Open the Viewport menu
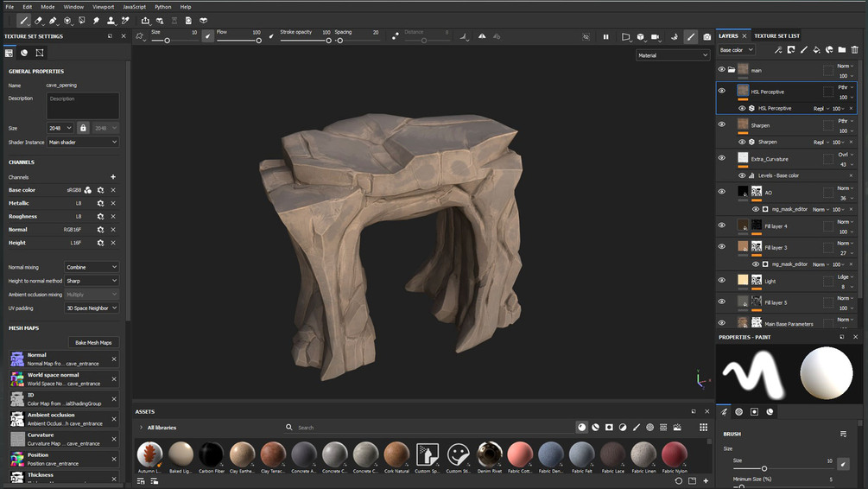The image size is (868, 489). pyautogui.click(x=103, y=6)
